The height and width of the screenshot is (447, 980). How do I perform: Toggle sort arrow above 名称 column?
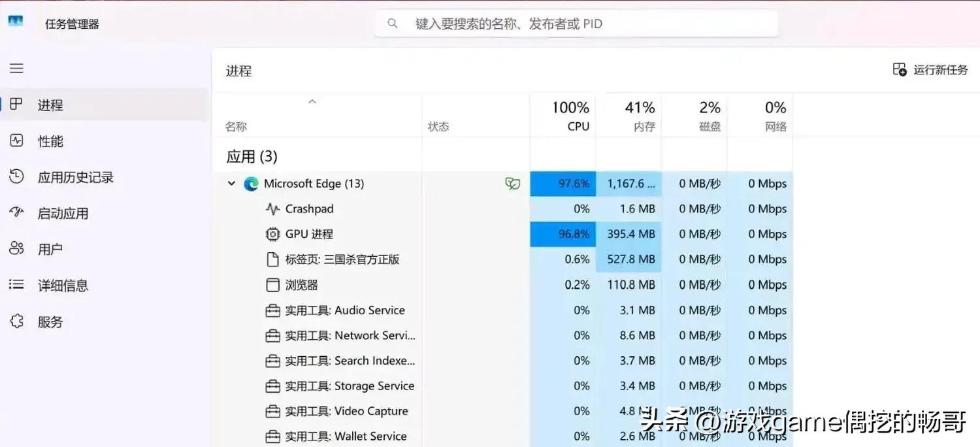point(312,101)
